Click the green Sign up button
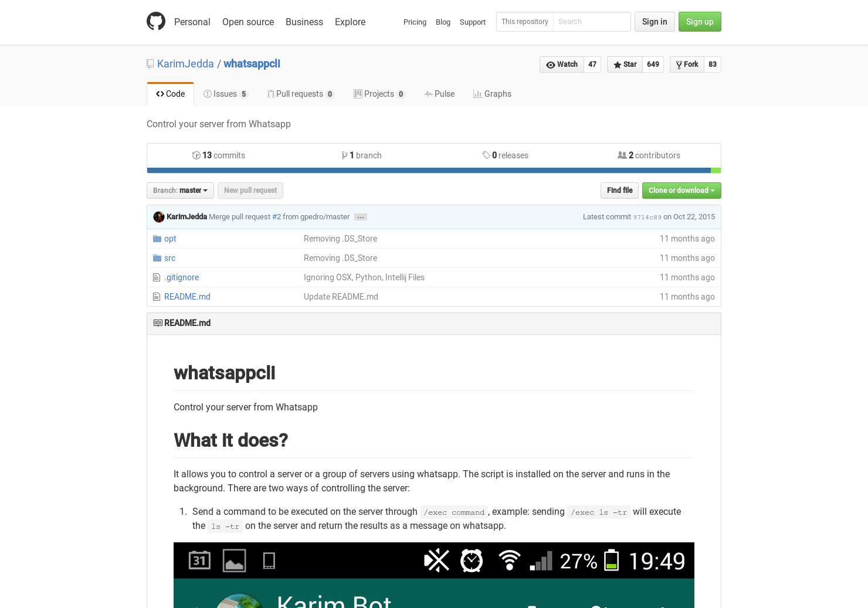The height and width of the screenshot is (608, 868). (700, 22)
